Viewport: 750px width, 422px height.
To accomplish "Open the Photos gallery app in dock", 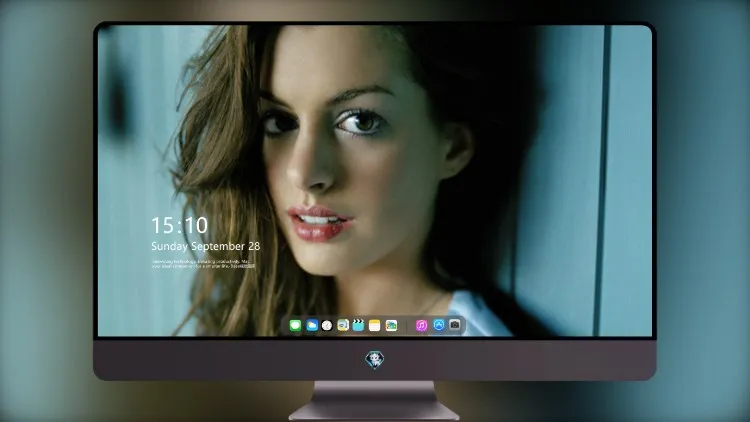I will pos(391,326).
